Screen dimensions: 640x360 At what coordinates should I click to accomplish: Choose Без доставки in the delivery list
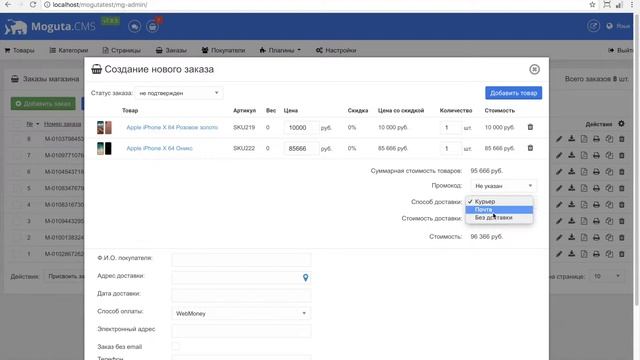click(499, 218)
